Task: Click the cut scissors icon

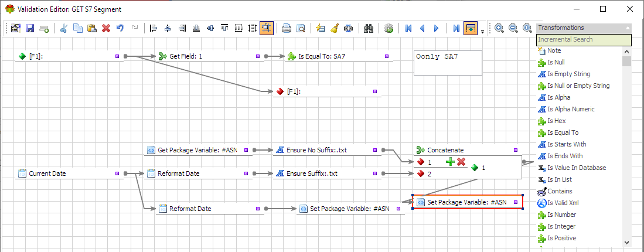Action: (x=64, y=28)
